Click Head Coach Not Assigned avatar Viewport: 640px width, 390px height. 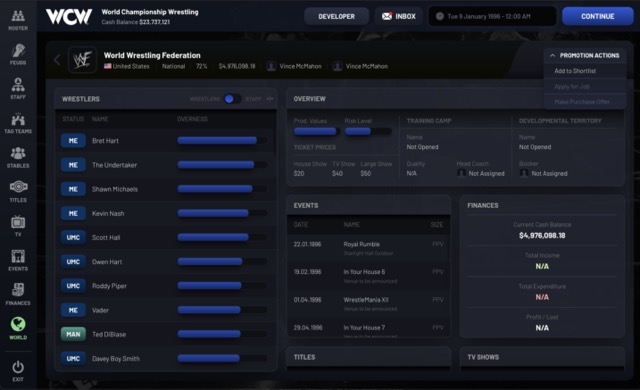[462, 173]
